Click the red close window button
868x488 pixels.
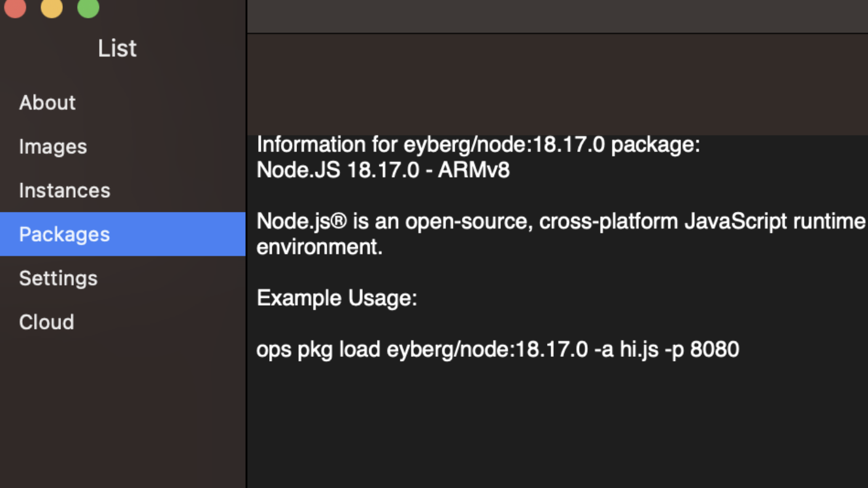tap(15, 7)
